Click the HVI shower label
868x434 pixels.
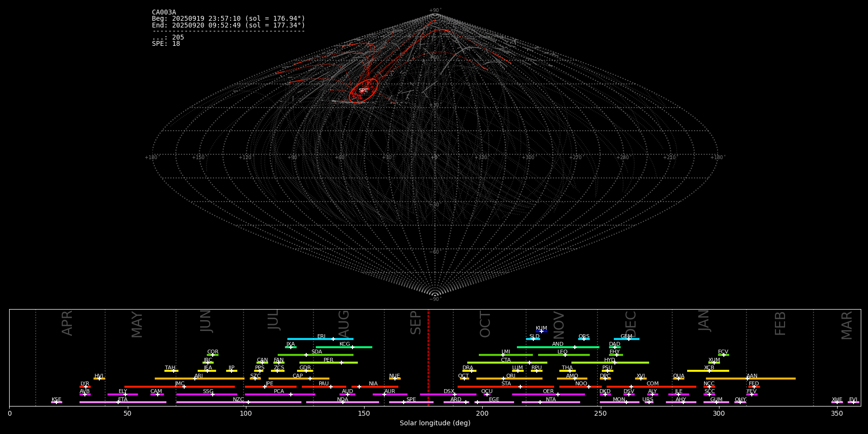[99, 376]
